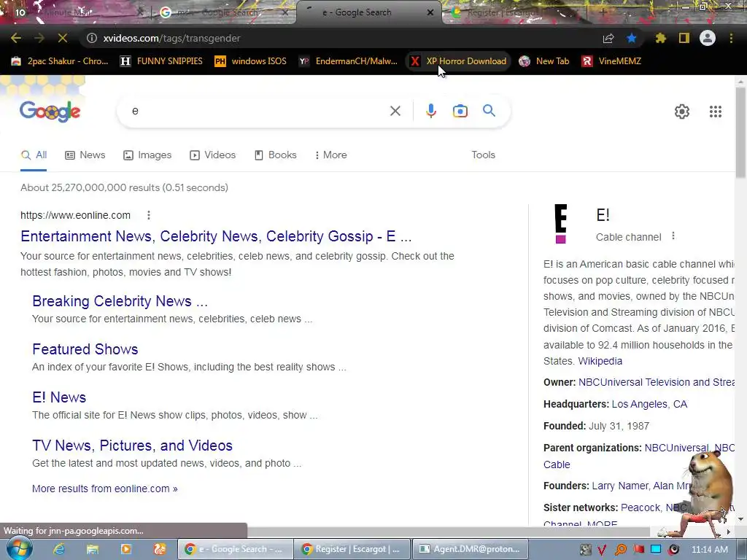
Task: Switch to the Books results tab
Action: tap(275, 155)
